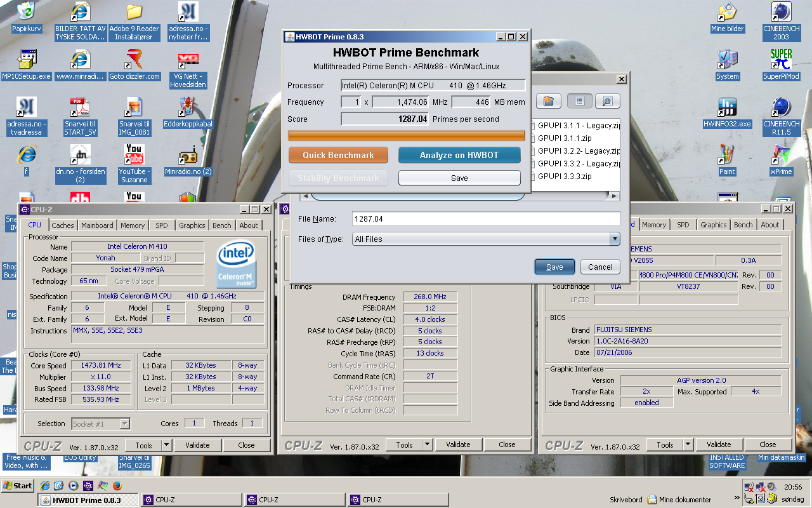This screenshot has width=812, height=508.
Task: Select GPUPI 3.3.3.zip in file list
Action: point(564,176)
